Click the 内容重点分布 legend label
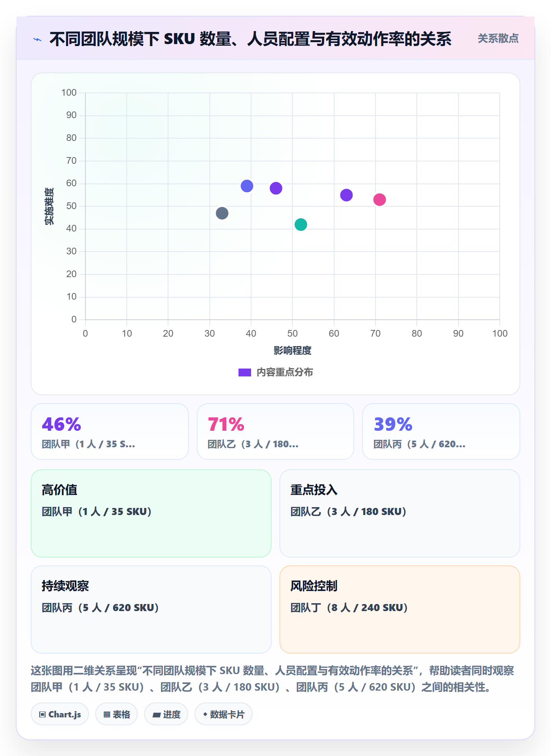This screenshot has width=551, height=756. pos(285,372)
